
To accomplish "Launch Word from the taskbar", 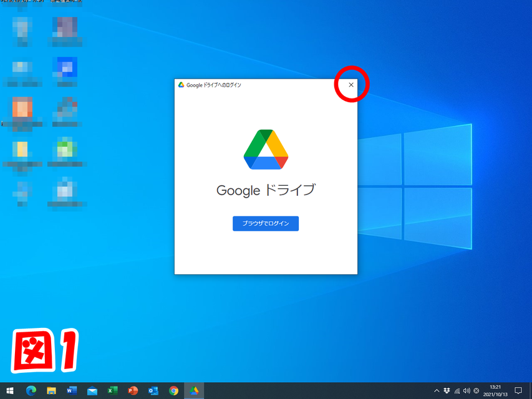I will pos(72,391).
